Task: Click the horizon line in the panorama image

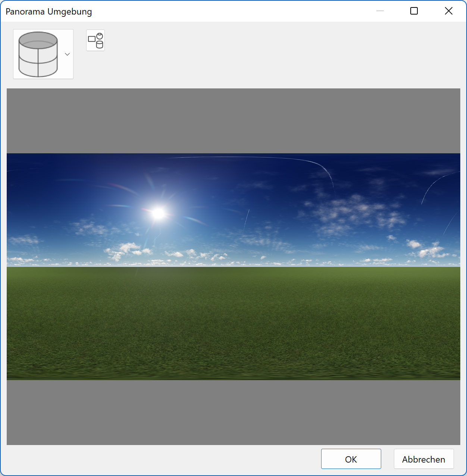Action: click(x=233, y=266)
